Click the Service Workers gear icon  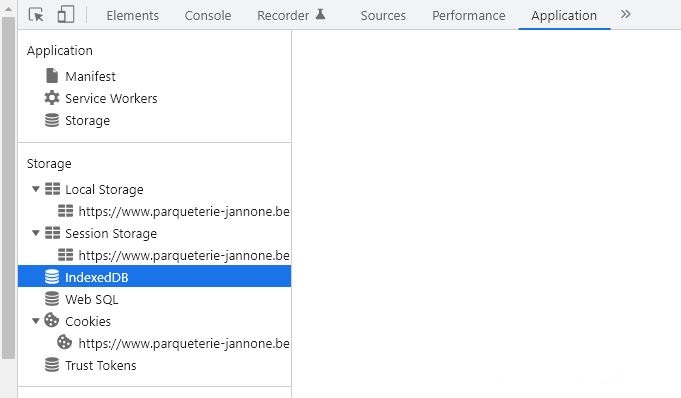point(52,98)
